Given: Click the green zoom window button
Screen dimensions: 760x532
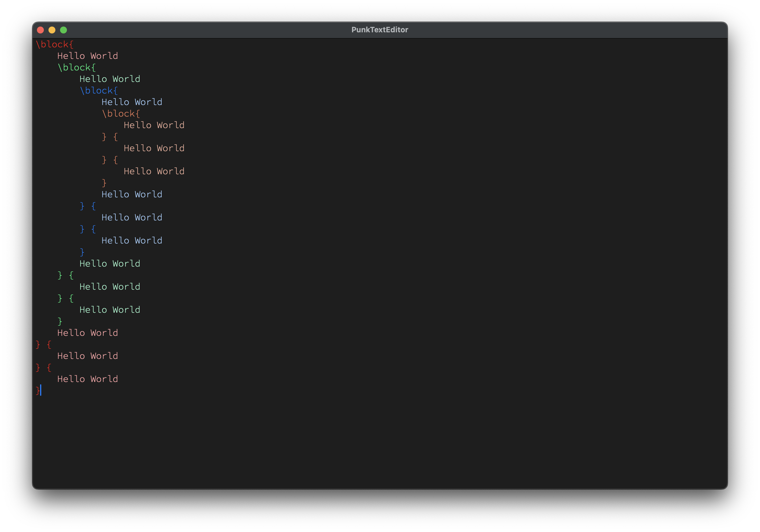Looking at the screenshot, I should 63,30.
